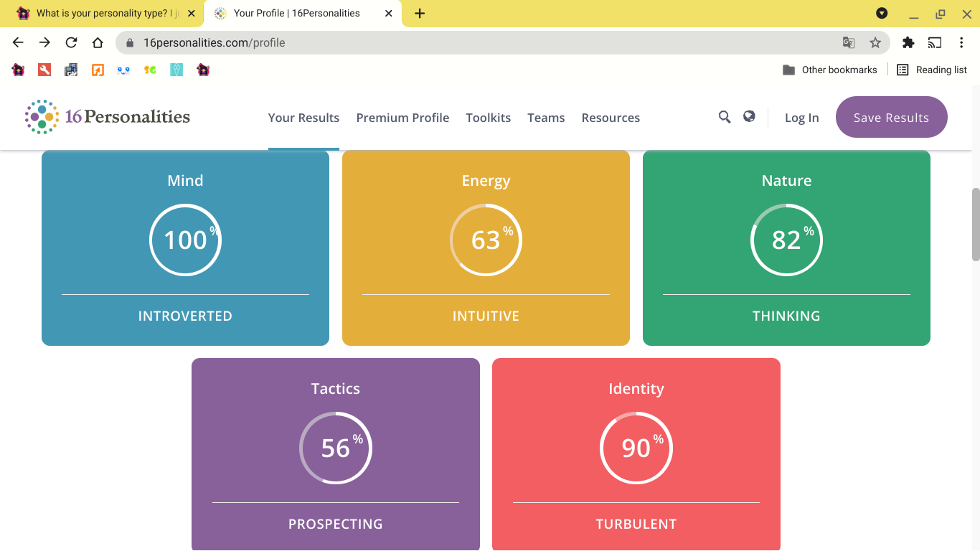Open the browser home page
This screenshot has height=551, width=980.
[98, 42]
